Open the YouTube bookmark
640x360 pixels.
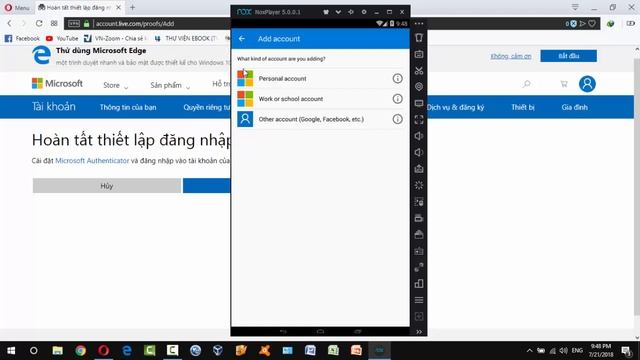tap(62, 38)
